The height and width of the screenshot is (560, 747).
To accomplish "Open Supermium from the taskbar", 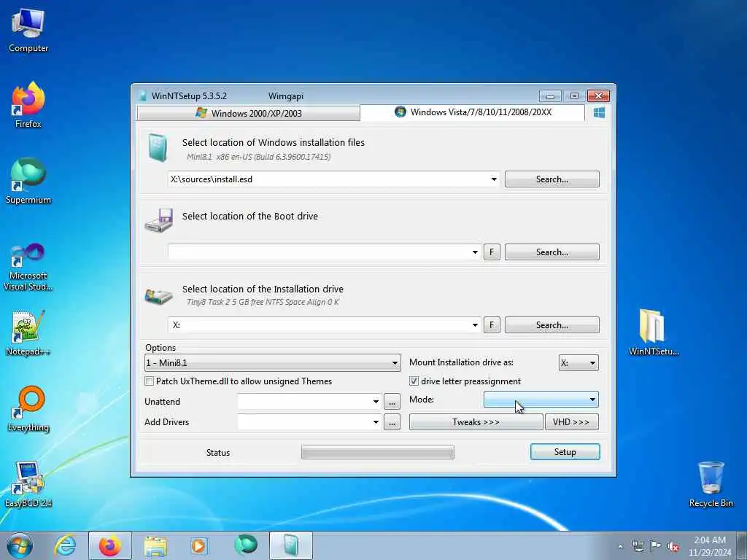I will pos(245,545).
